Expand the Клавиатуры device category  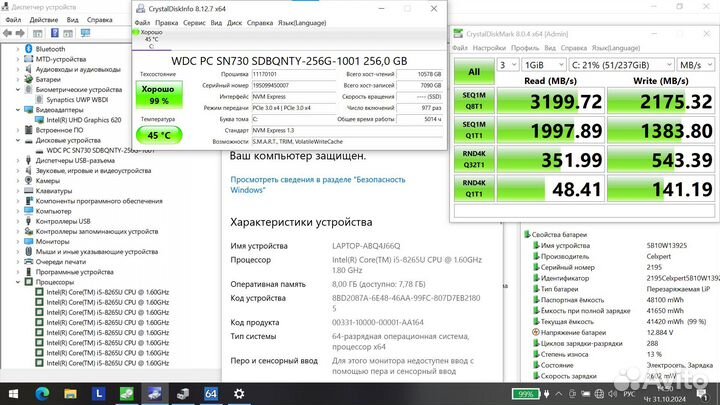tap(19, 190)
